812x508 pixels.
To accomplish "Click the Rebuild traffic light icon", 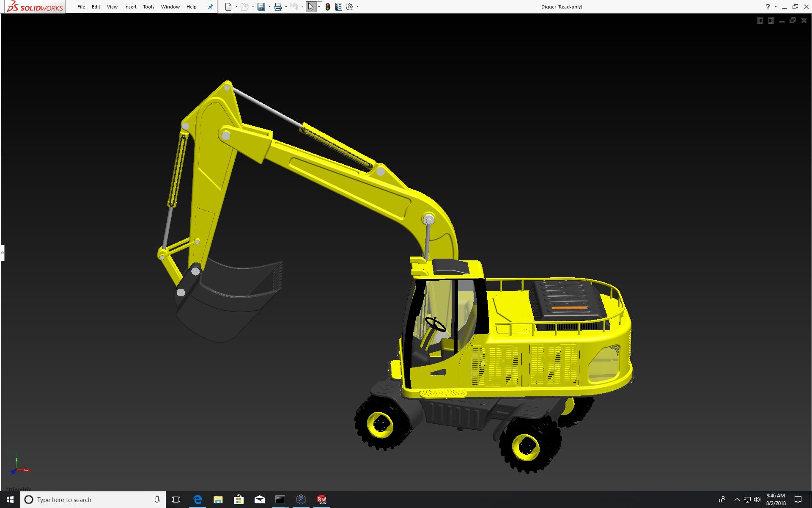I will (328, 7).
